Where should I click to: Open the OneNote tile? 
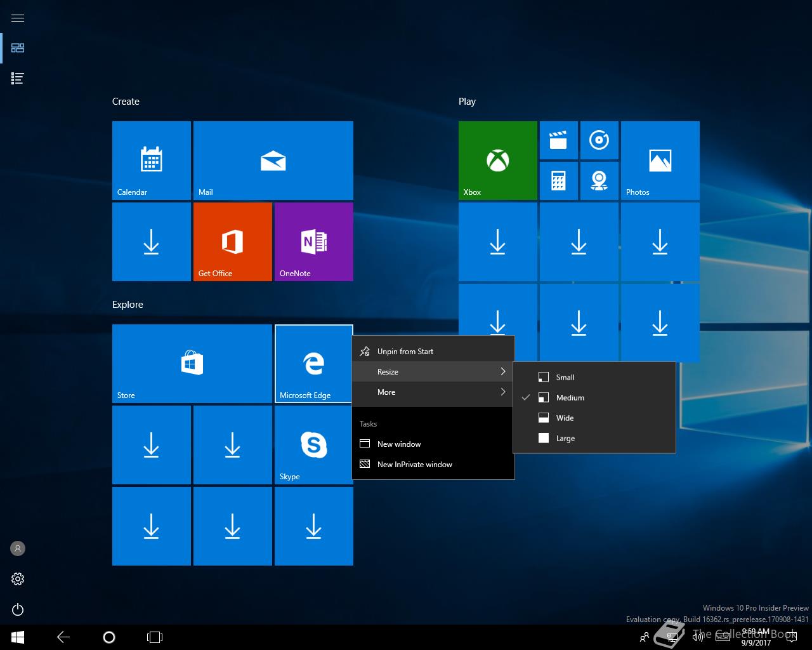click(x=314, y=242)
